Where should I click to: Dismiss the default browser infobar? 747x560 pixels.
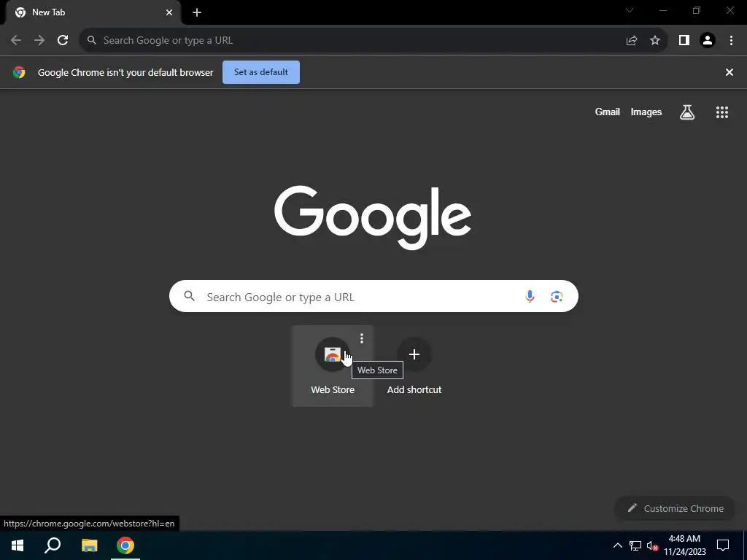point(729,72)
